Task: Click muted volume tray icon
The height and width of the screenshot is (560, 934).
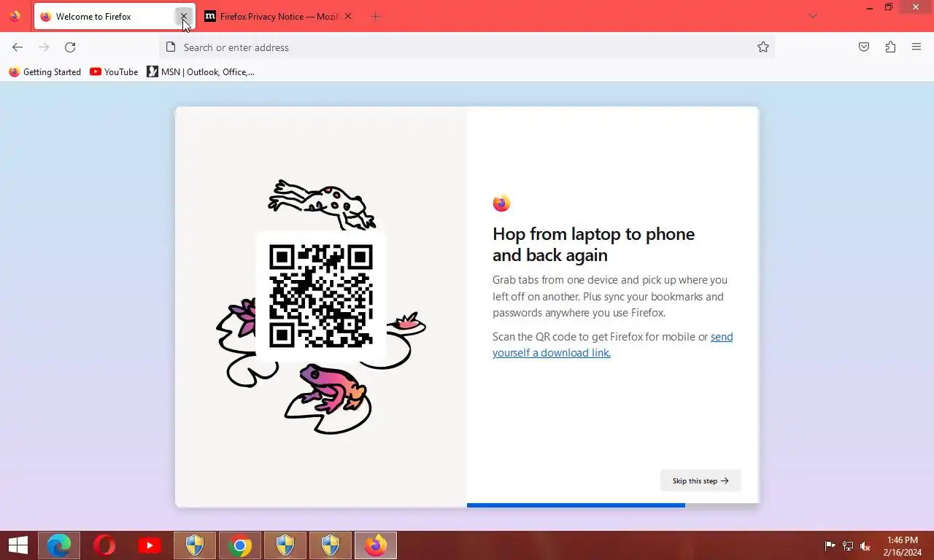Action: [x=865, y=545]
